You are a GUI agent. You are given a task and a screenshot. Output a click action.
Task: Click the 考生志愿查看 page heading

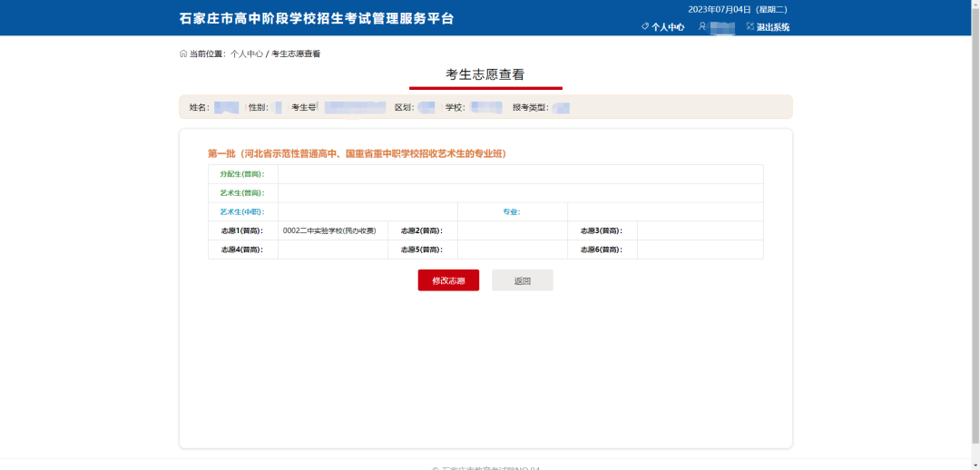(485, 74)
